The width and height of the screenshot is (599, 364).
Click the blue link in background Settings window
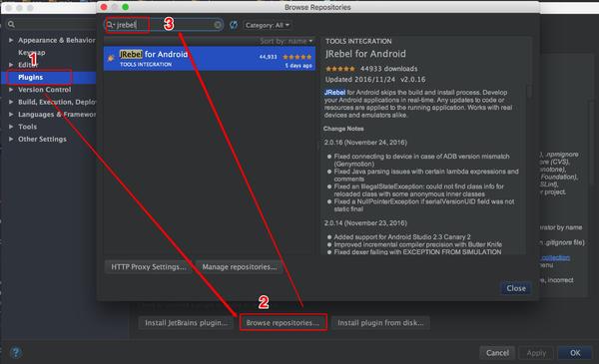tap(555, 258)
